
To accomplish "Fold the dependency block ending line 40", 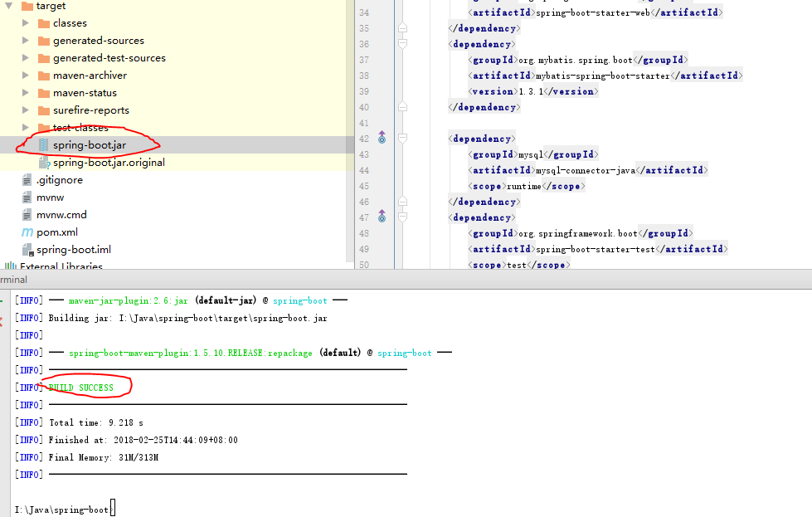I will 402,107.
